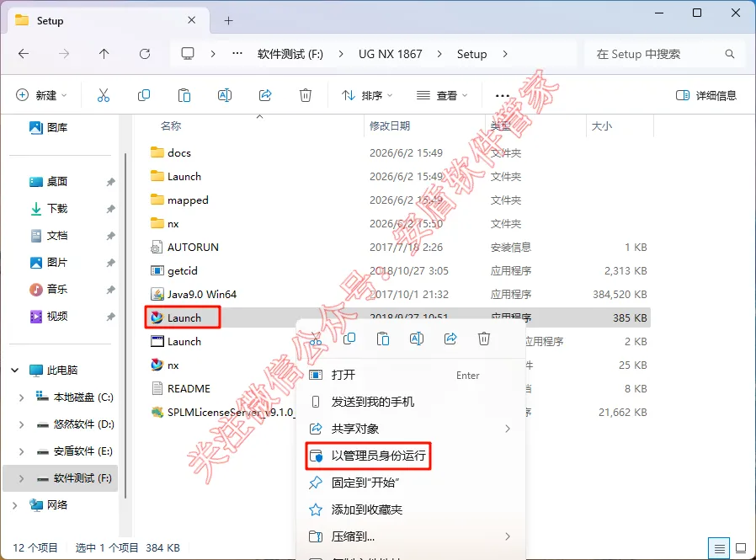Click 软件测试 (F:) in the breadcrumb
The height and width of the screenshot is (560, 756).
point(290,54)
